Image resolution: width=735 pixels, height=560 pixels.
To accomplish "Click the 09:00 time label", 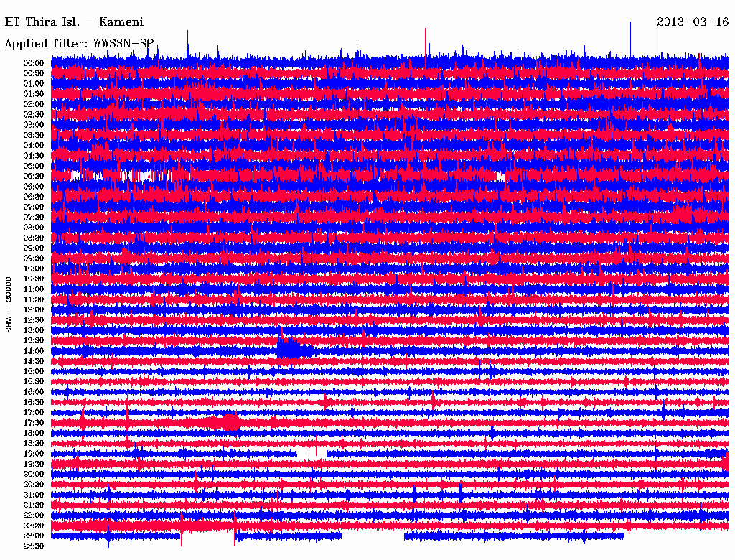I will coord(34,248).
